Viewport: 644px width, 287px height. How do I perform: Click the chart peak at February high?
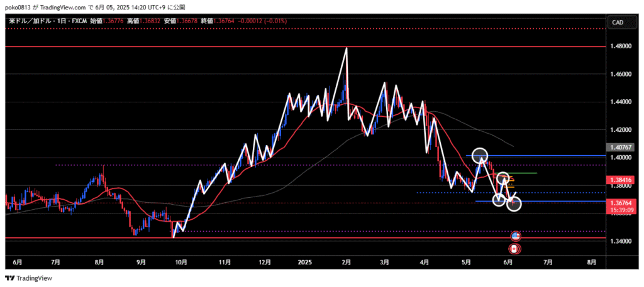pyautogui.click(x=346, y=48)
